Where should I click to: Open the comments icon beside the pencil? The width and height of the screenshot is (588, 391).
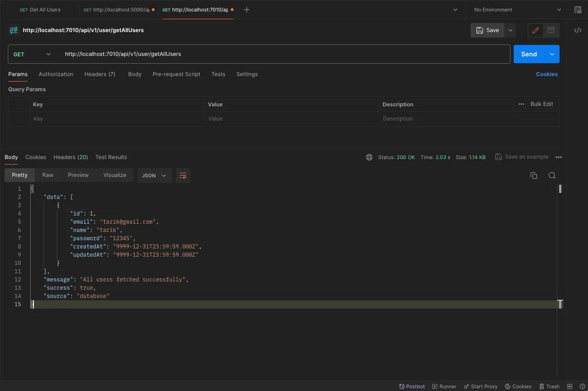(551, 30)
